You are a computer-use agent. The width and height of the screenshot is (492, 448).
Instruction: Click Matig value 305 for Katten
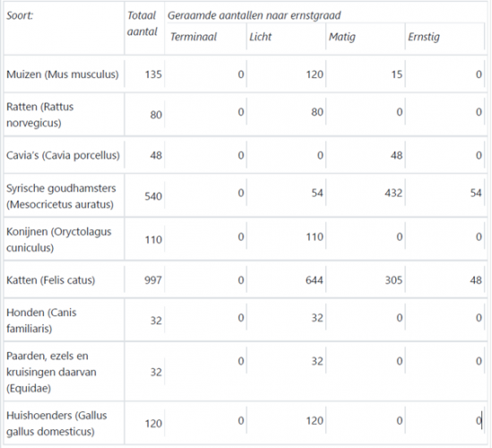[393, 280]
